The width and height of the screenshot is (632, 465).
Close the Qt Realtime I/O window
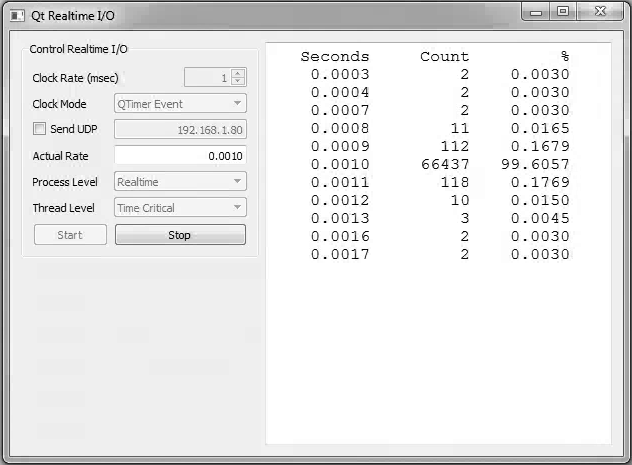pos(600,12)
